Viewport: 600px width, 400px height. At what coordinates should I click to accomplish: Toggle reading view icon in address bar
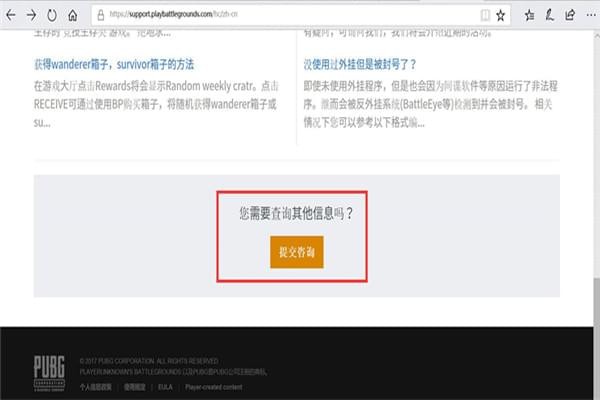click(x=485, y=15)
